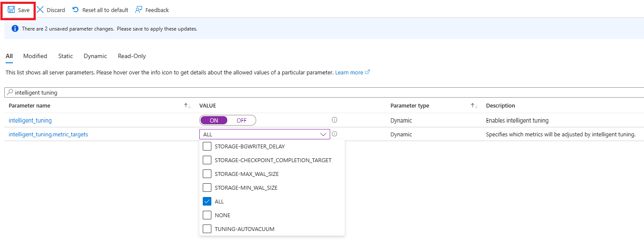Screen dimensions: 644x240
Task: Click the Save disk icon
Action: [x=11, y=10]
